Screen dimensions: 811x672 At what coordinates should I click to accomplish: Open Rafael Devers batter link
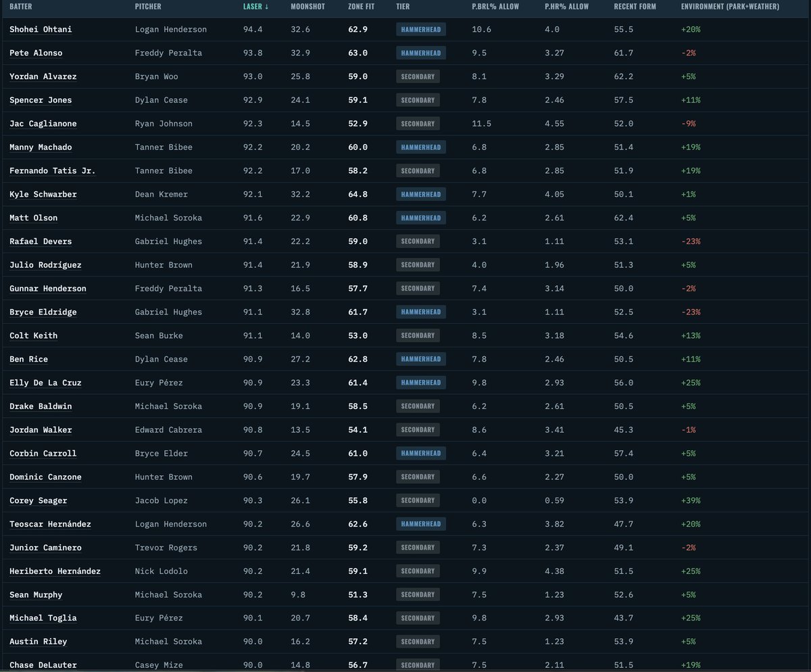[x=41, y=241]
